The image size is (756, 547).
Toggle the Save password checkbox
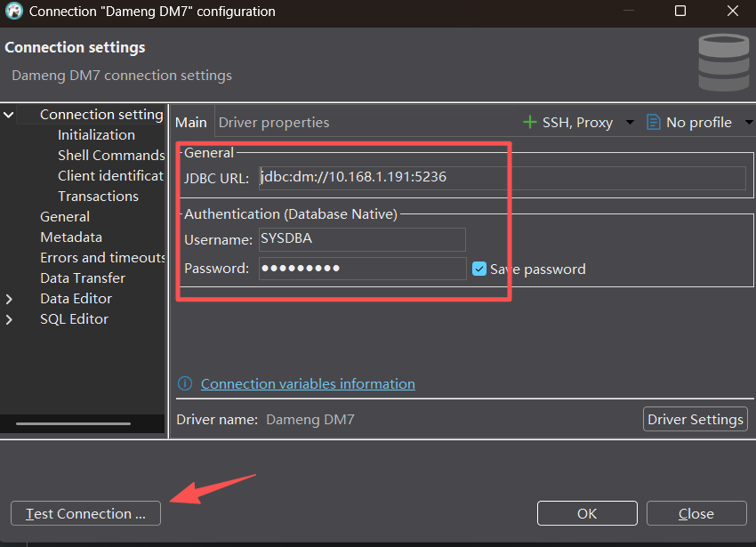(x=479, y=269)
